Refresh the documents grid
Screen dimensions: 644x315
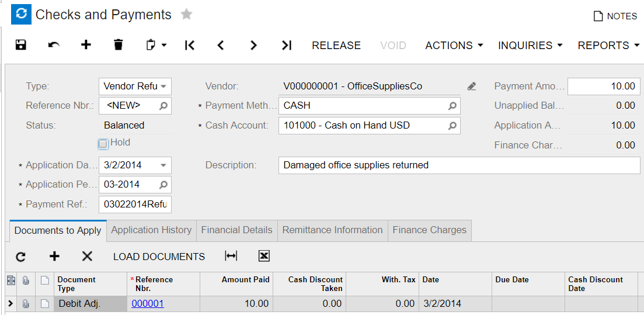(20, 257)
